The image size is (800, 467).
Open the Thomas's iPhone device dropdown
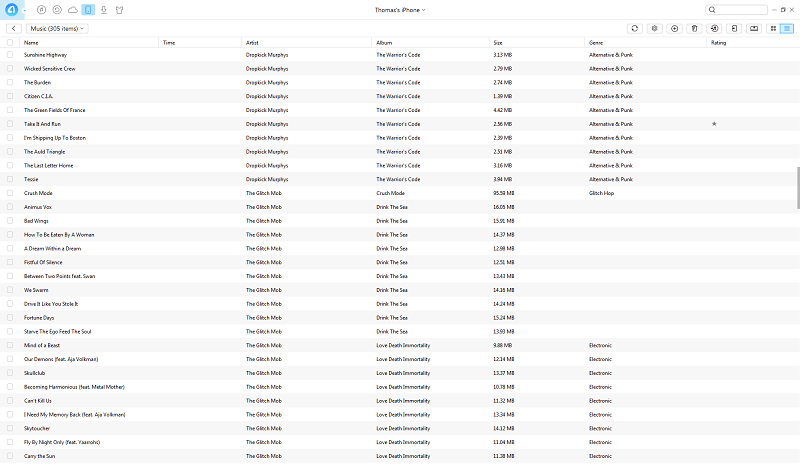(400, 10)
